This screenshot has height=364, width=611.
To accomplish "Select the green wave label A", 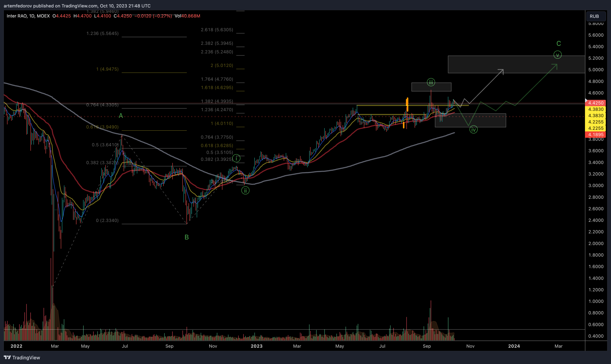I will [121, 116].
